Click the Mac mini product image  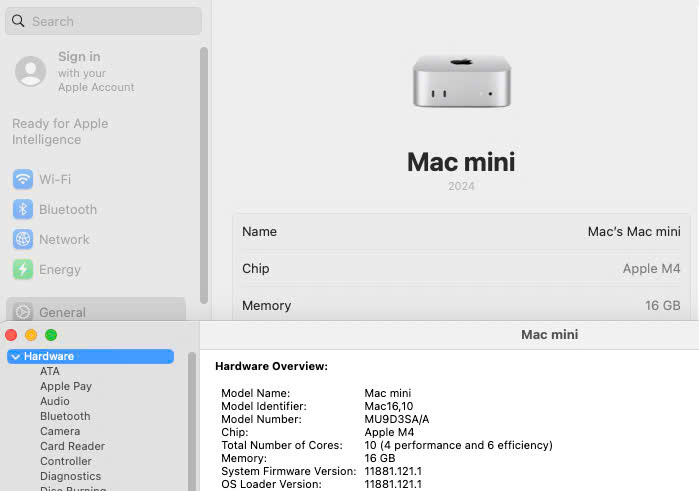click(x=461, y=82)
